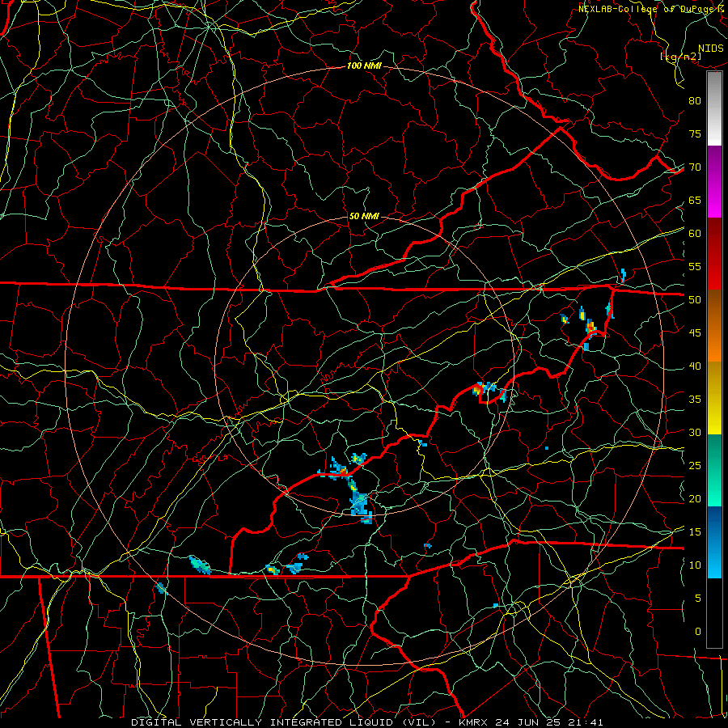
Task: Click the scale value "35"
Action: [x=695, y=400]
